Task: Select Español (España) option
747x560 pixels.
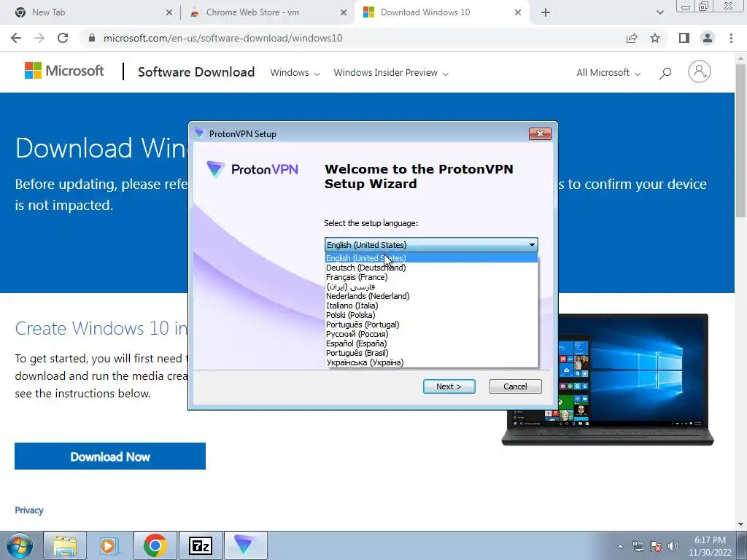Action: (x=431, y=344)
